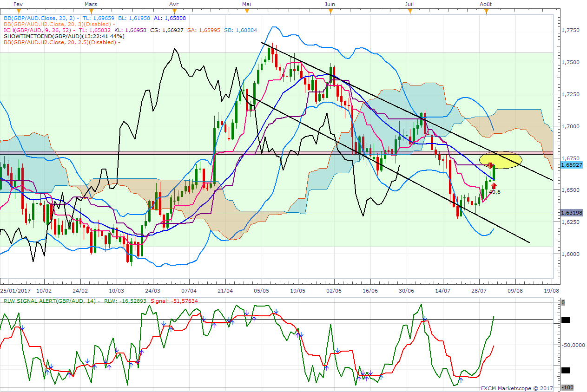Open the RLW SIGNAL ALERT indicator label
This screenshot has height=392, width=587.
click(x=49, y=301)
